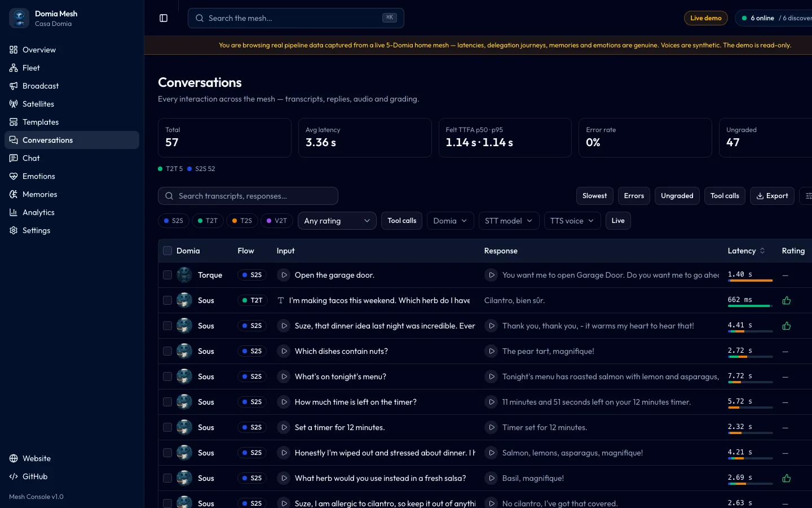The width and height of the screenshot is (812, 508).
Task: Click the Memories brain icon
Action: 14,194
